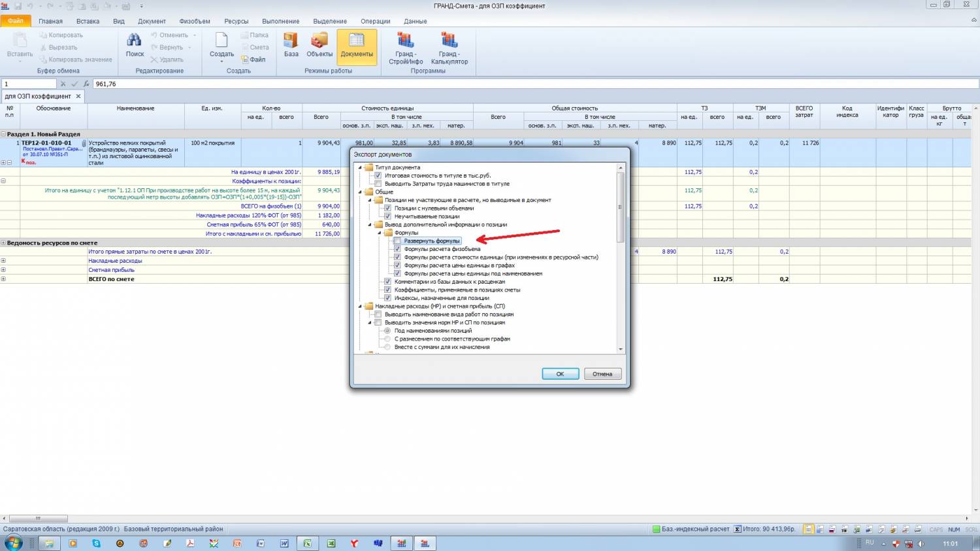Collapse Вывод дополнительной информации о позиции node
Viewport: 980px width, 551px height.
tap(370, 225)
